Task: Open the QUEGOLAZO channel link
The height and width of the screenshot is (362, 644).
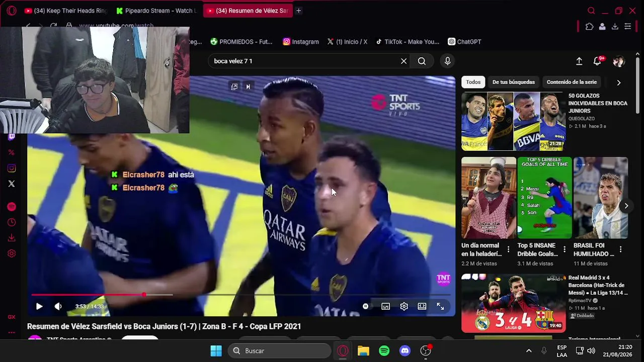Action: click(582, 119)
